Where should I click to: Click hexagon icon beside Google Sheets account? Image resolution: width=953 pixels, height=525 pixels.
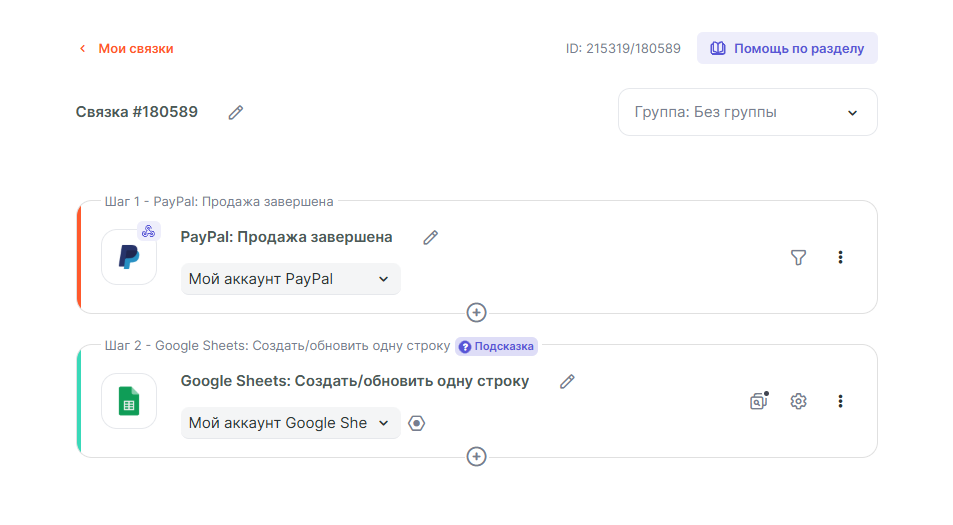417,423
